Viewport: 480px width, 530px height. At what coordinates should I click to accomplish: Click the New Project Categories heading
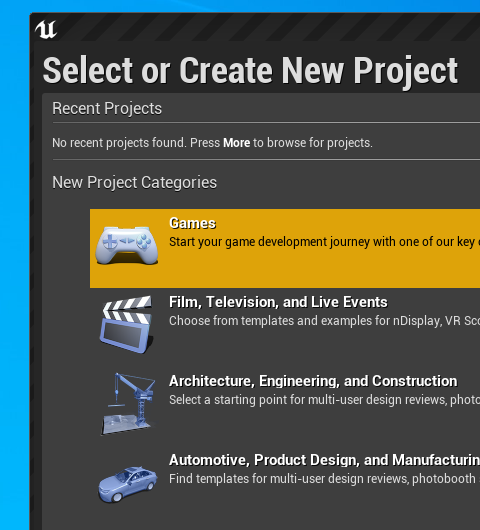[x=135, y=183]
